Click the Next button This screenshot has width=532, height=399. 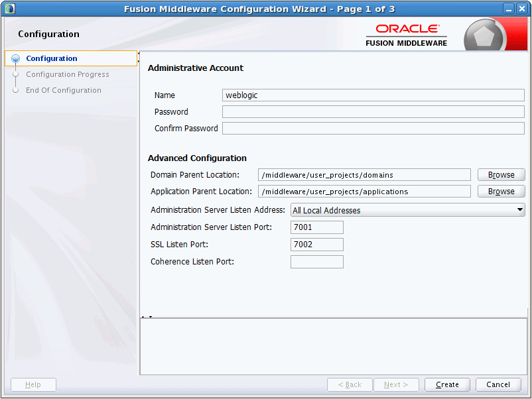pyautogui.click(x=396, y=385)
